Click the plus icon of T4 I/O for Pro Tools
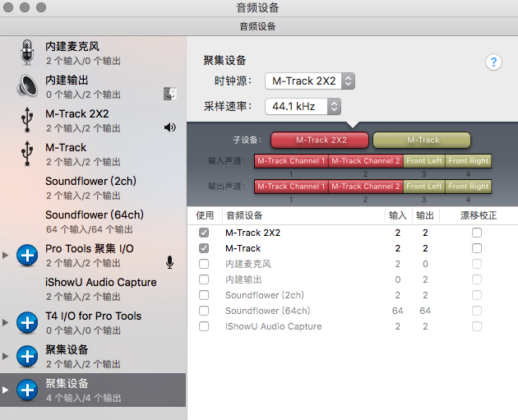The image size is (518, 420). [27, 322]
